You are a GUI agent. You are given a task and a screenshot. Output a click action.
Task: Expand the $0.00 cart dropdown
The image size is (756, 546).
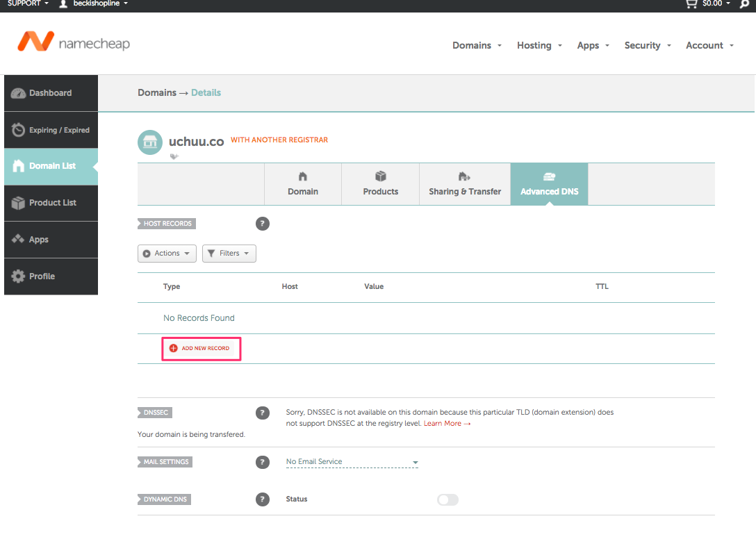(716, 3)
